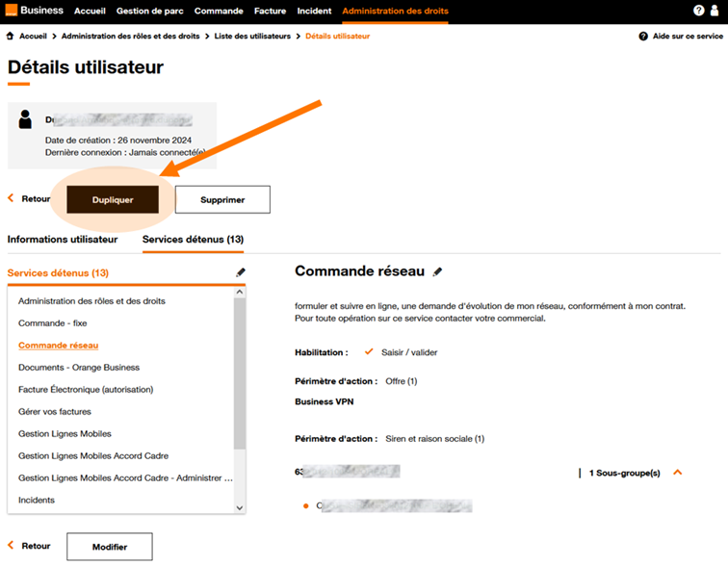The height and width of the screenshot is (566, 728).
Task: Click the Business VPN offer text
Action: pyautogui.click(x=325, y=401)
